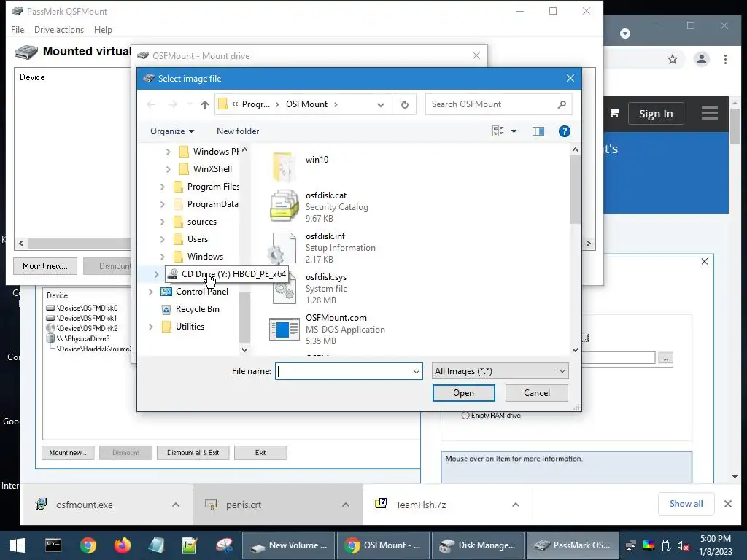Expand the sources folder node
Viewport: 747px width, 560px height.
(x=163, y=222)
